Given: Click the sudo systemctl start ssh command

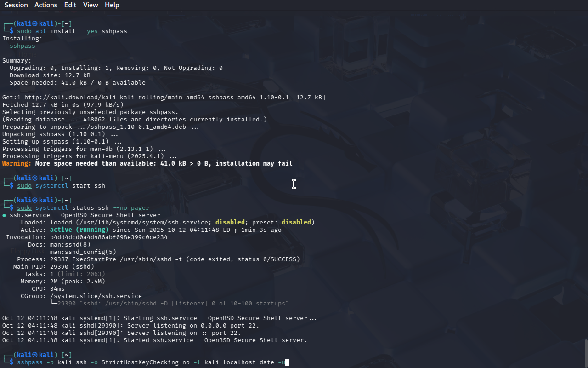Looking at the screenshot, I should [61, 186].
